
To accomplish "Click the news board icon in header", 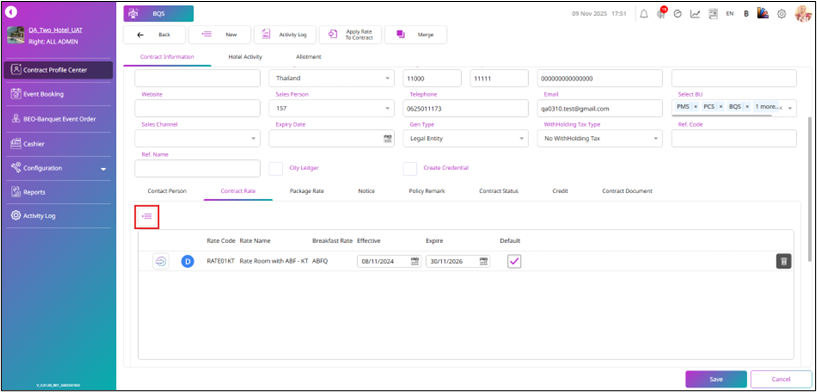I will [713, 14].
